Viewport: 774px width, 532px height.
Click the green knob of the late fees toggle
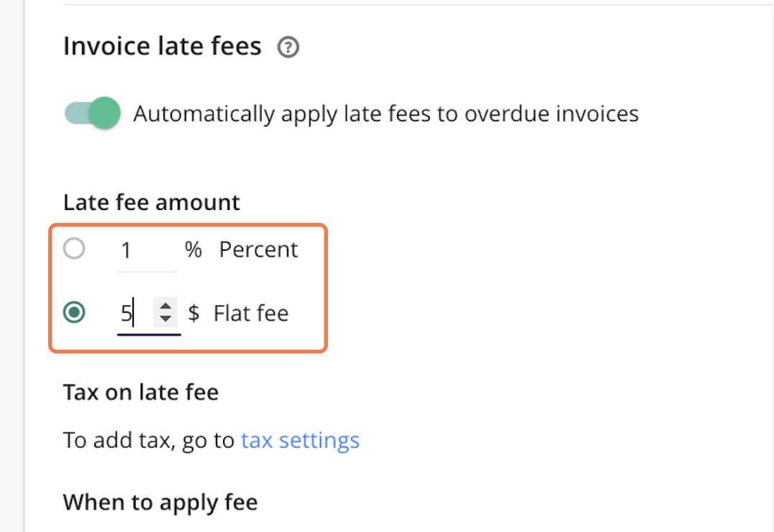[x=105, y=114]
